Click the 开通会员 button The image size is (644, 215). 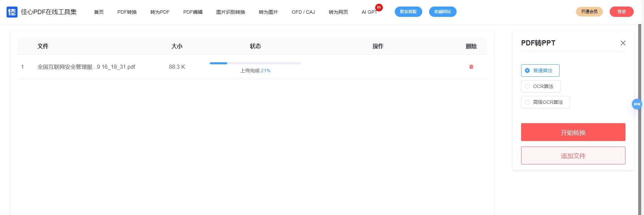(x=589, y=12)
